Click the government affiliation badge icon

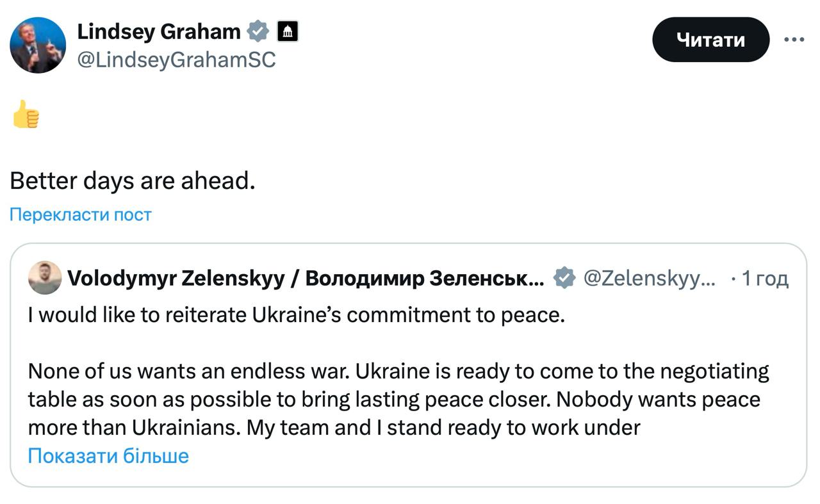[x=288, y=31]
